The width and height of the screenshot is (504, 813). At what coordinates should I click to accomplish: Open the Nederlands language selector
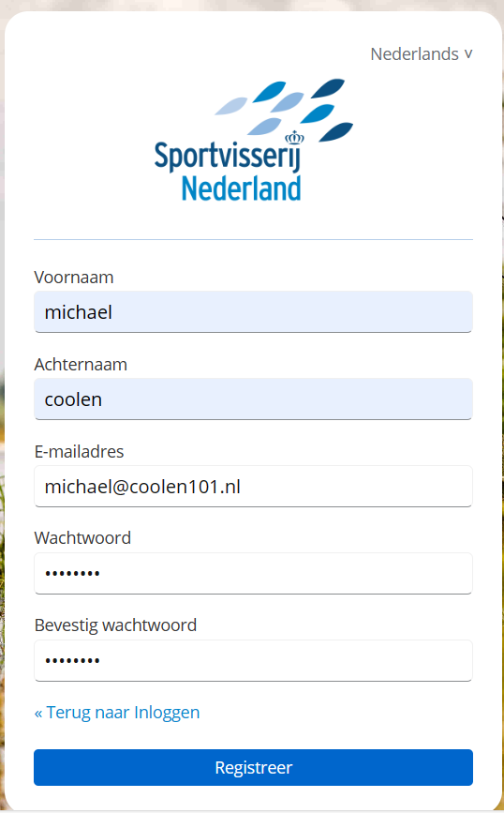[x=422, y=54]
